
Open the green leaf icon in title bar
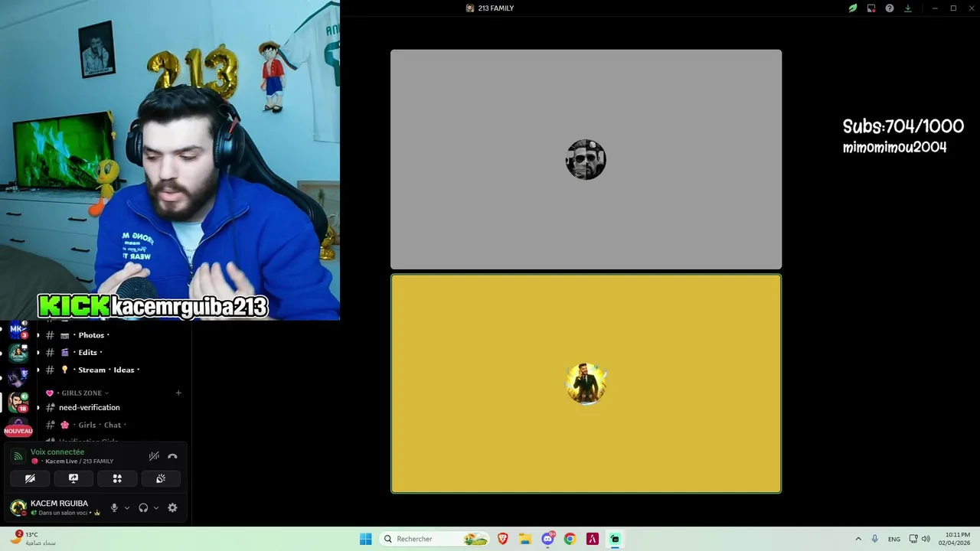[853, 8]
